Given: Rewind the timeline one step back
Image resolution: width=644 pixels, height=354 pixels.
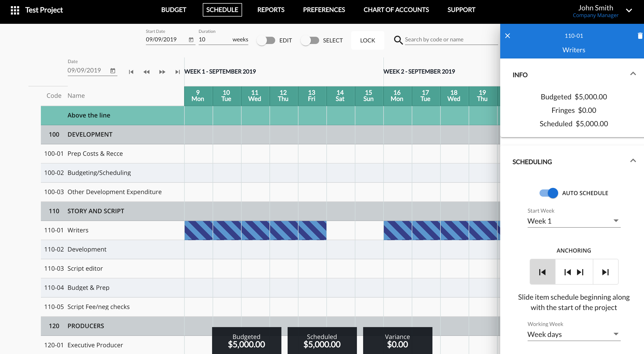Looking at the screenshot, I should pos(146,72).
